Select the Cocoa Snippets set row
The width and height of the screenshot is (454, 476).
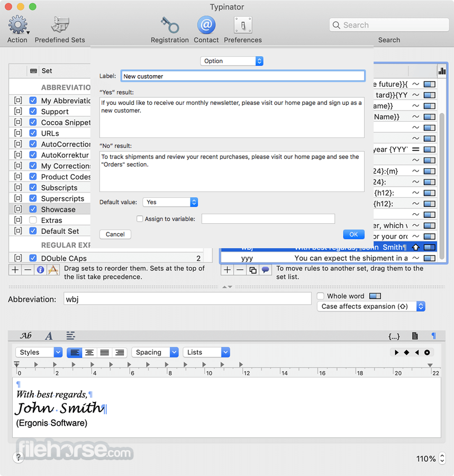(50, 122)
